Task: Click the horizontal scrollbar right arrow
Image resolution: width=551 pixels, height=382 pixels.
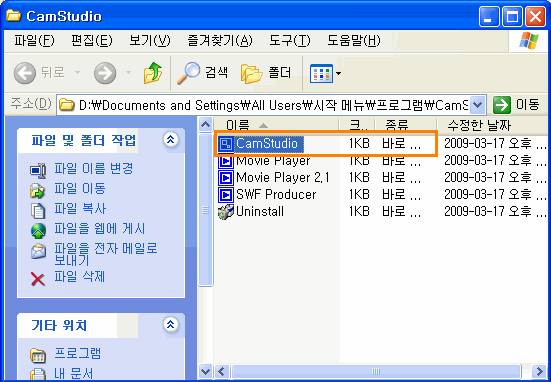Action: pos(539,371)
